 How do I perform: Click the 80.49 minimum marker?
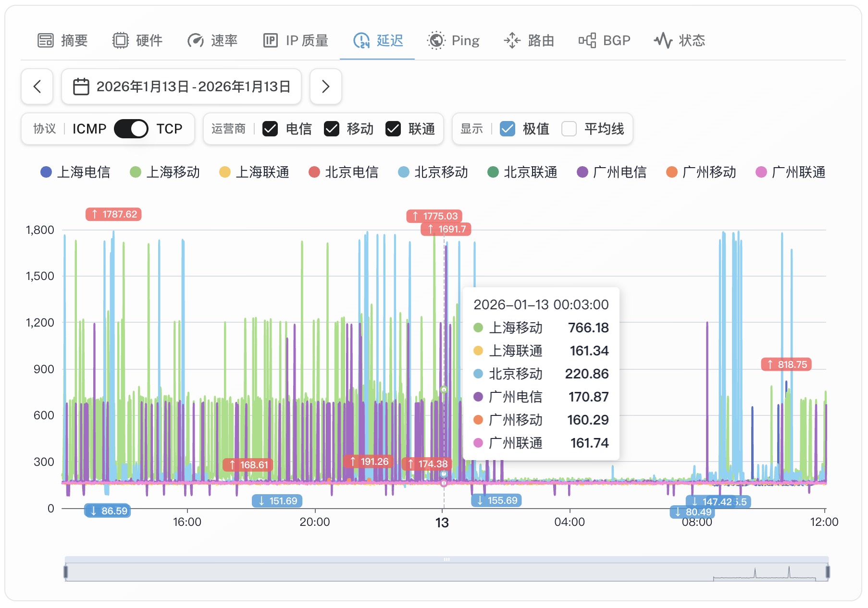click(x=693, y=512)
